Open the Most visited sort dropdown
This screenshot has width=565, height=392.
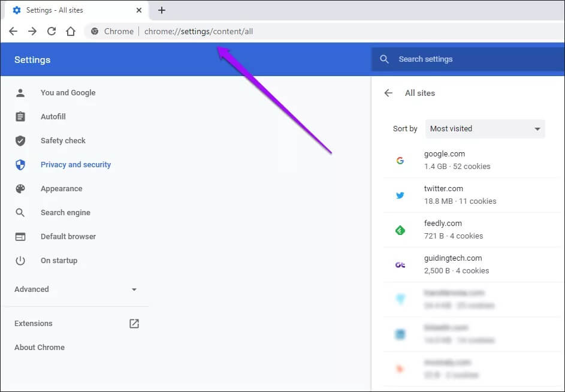pyautogui.click(x=485, y=129)
